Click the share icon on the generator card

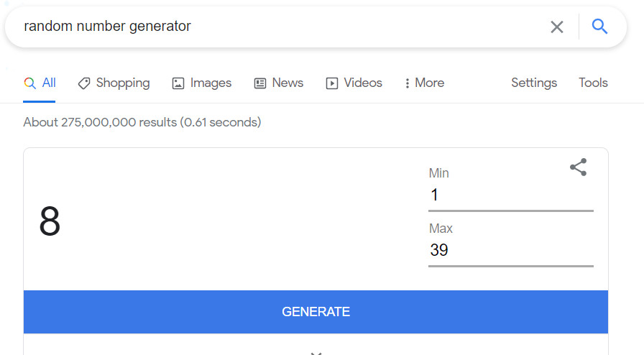pyautogui.click(x=579, y=167)
